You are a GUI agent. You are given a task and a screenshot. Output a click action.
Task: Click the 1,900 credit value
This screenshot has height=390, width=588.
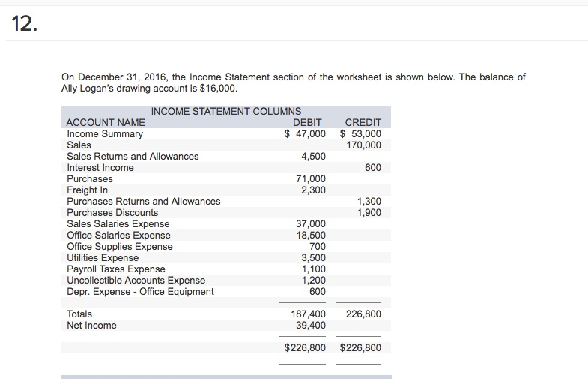click(369, 213)
